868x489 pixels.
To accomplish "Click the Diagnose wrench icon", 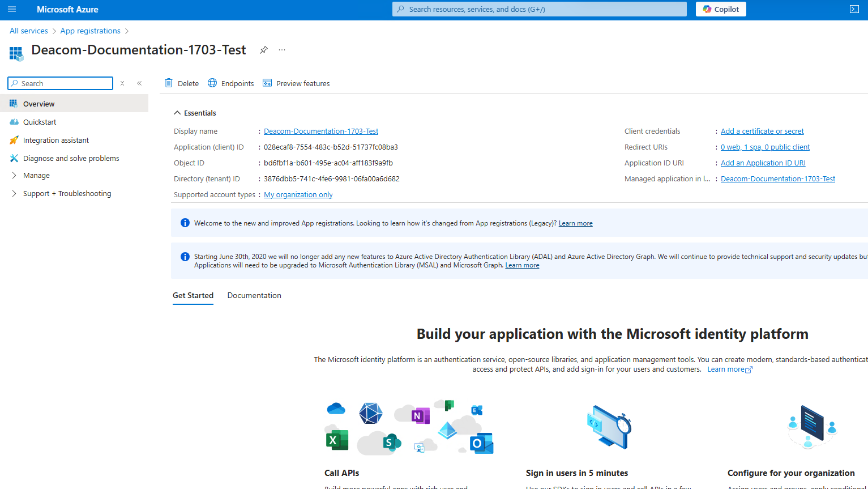I will coord(14,158).
